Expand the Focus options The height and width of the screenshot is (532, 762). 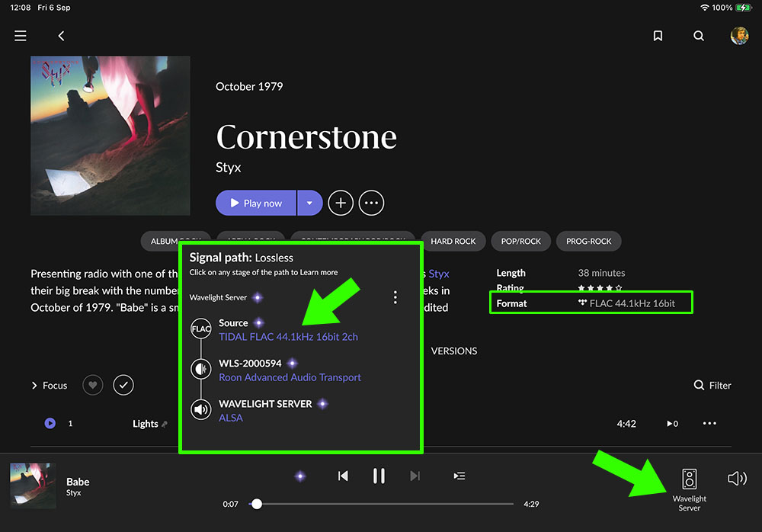(50, 386)
